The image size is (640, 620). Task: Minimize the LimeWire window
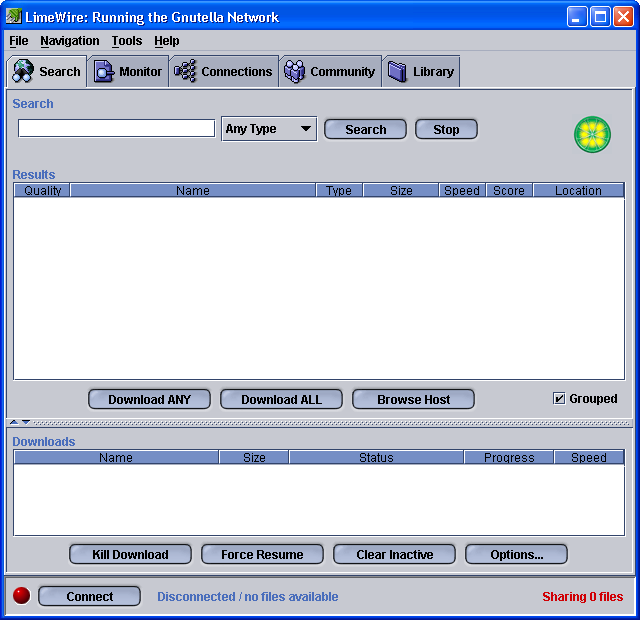(577, 17)
